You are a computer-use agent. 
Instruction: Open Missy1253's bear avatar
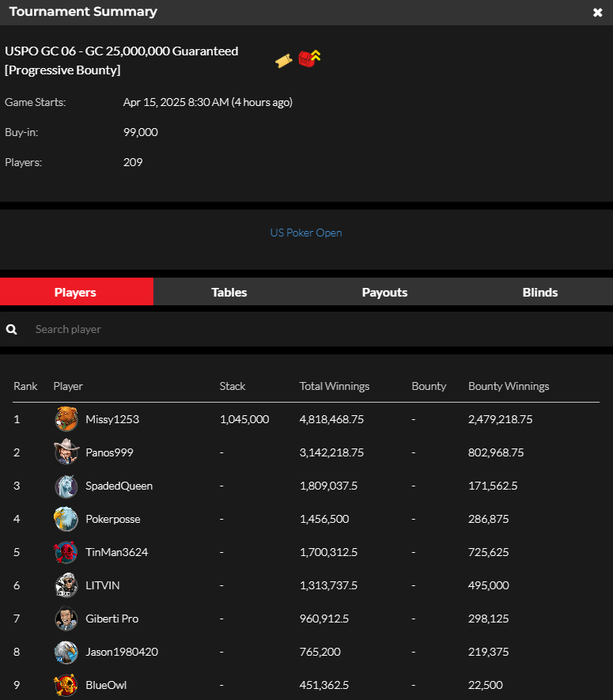66,419
